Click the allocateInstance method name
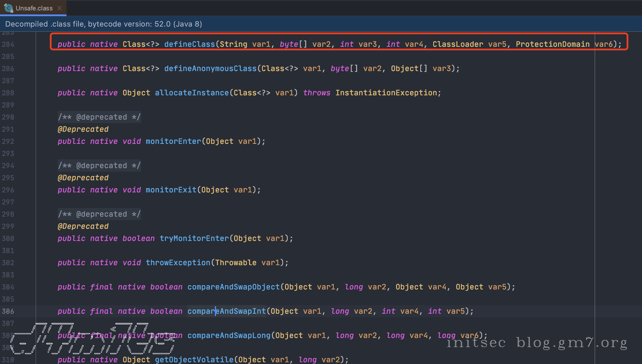Screen dimensions: 642x364 pos(192,93)
